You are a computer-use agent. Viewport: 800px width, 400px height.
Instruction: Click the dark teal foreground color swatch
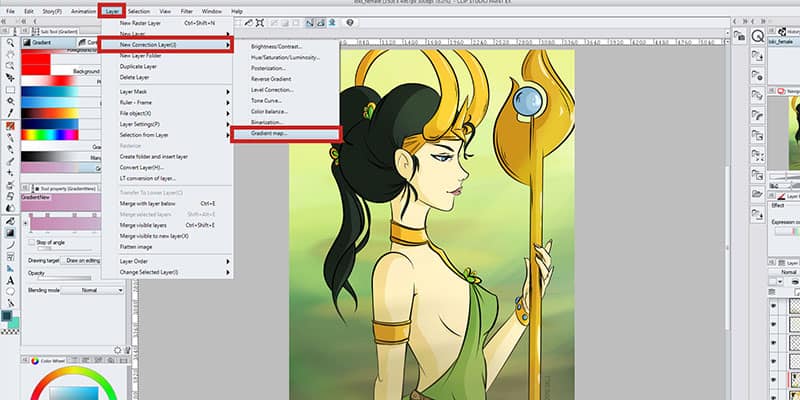7,316
